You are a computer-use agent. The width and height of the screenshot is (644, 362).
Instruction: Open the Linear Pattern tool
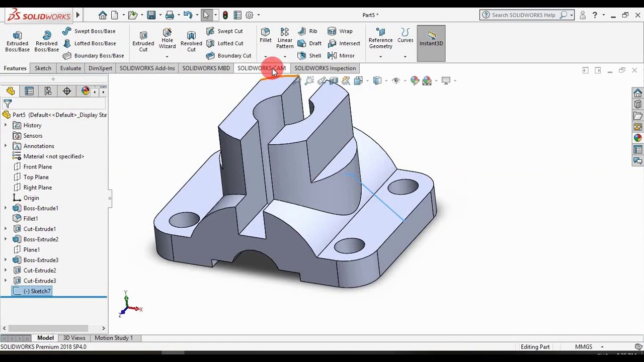coord(285,38)
